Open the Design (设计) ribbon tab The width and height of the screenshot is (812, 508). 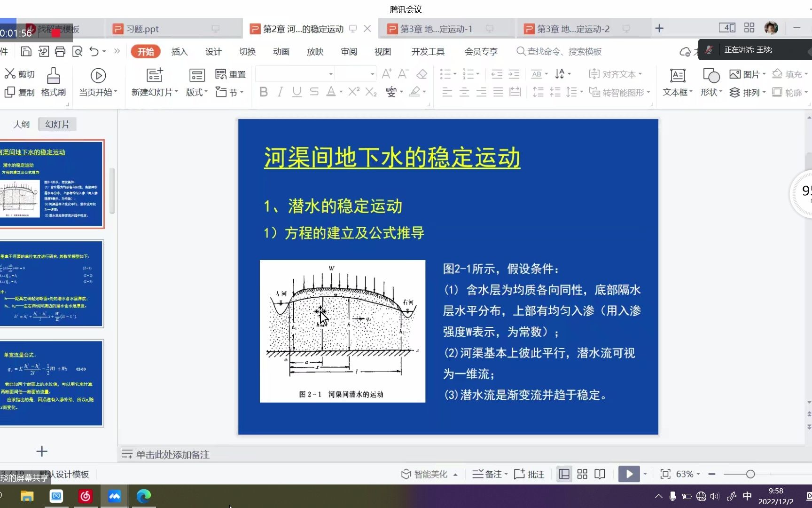(x=213, y=51)
